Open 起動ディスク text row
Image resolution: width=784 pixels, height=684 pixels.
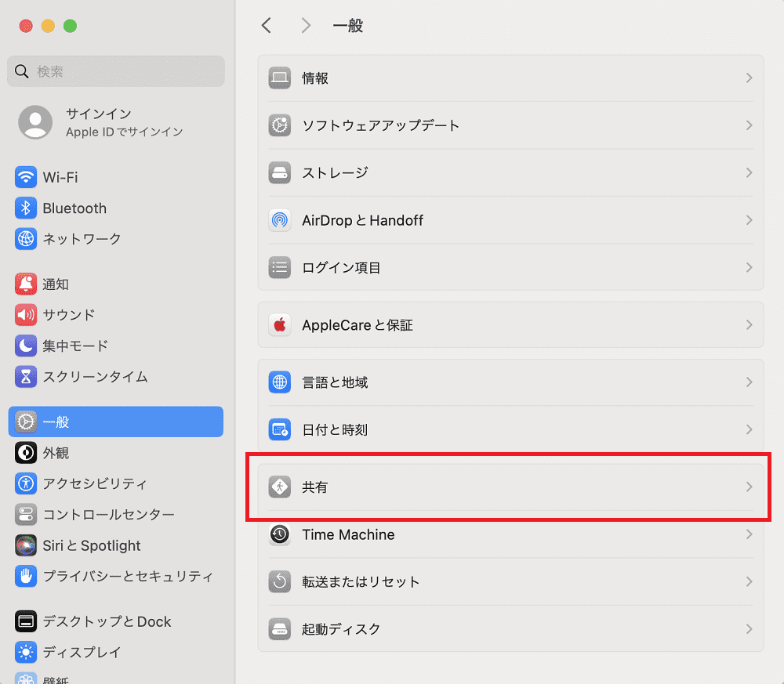coord(510,629)
